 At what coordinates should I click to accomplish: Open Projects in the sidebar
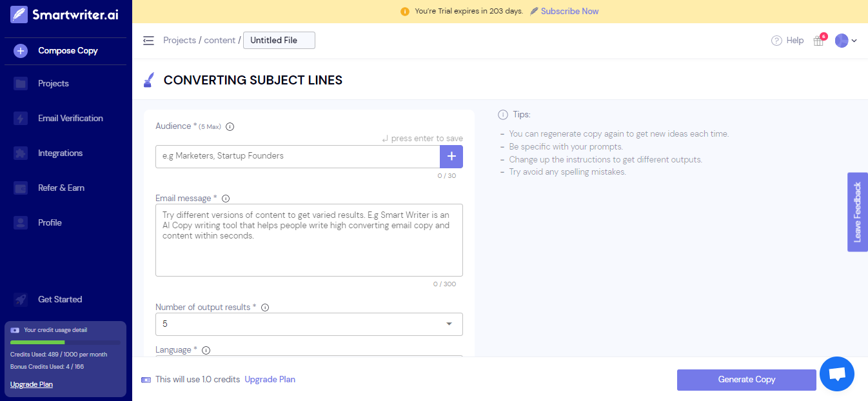click(x=53, y=83)
